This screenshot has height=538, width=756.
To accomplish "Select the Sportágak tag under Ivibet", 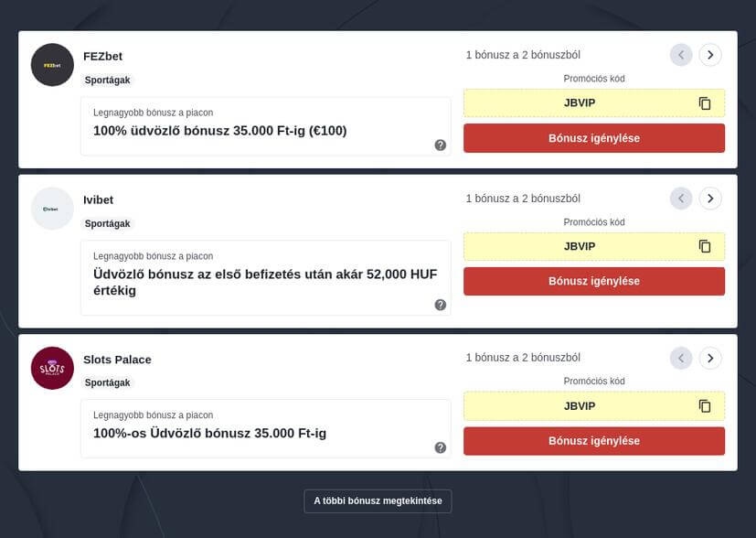I will 108,223.
